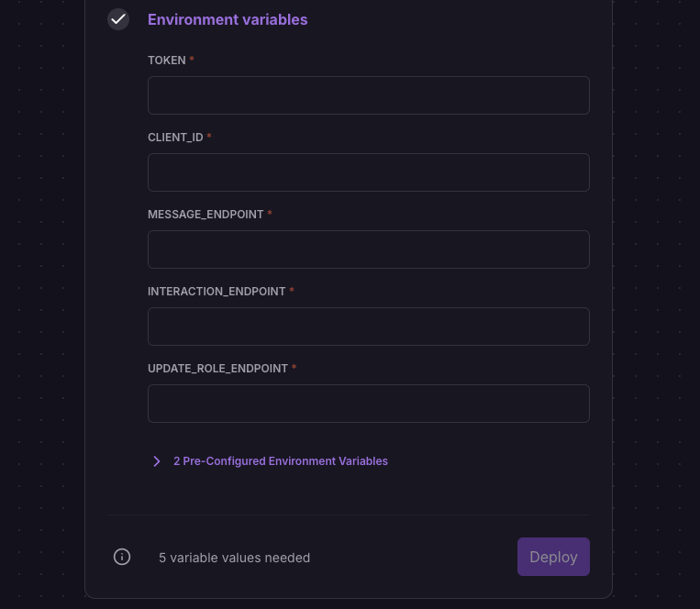Viewport: 700px width, 609px height.
Task: Click the UPDATE_ROLE_ENDPOINT label text
Action: pos(217,369)
